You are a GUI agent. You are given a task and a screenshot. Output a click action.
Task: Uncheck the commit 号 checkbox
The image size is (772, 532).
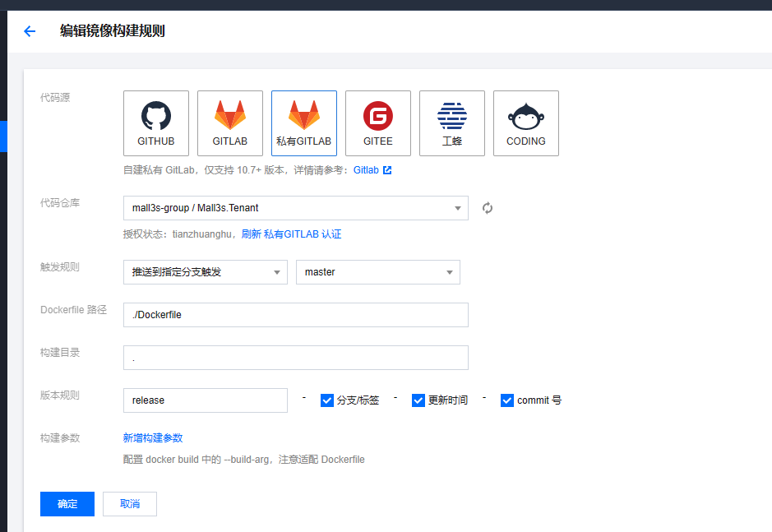(x=507, y=400)
